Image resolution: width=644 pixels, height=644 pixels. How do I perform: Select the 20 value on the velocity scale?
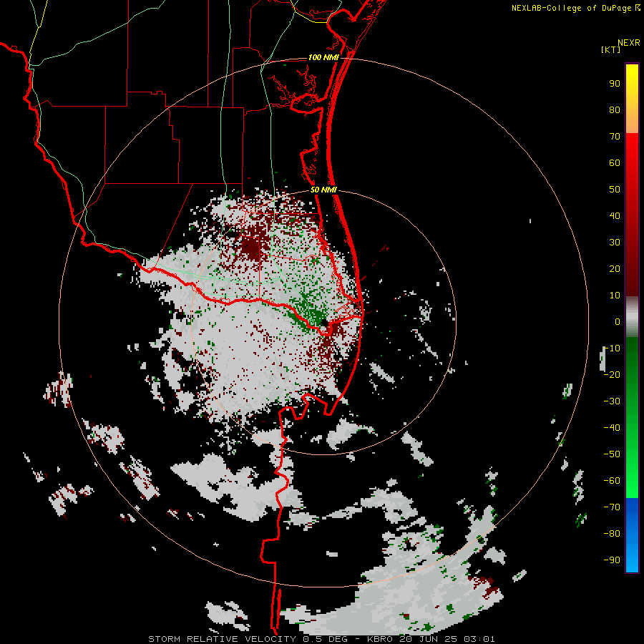point(615,269)
